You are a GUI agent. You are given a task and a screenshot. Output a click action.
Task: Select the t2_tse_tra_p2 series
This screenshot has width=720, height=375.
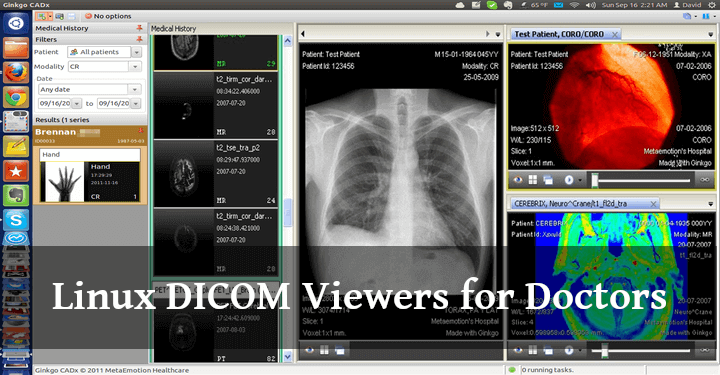pyautogui.click(x=216, y=174)
